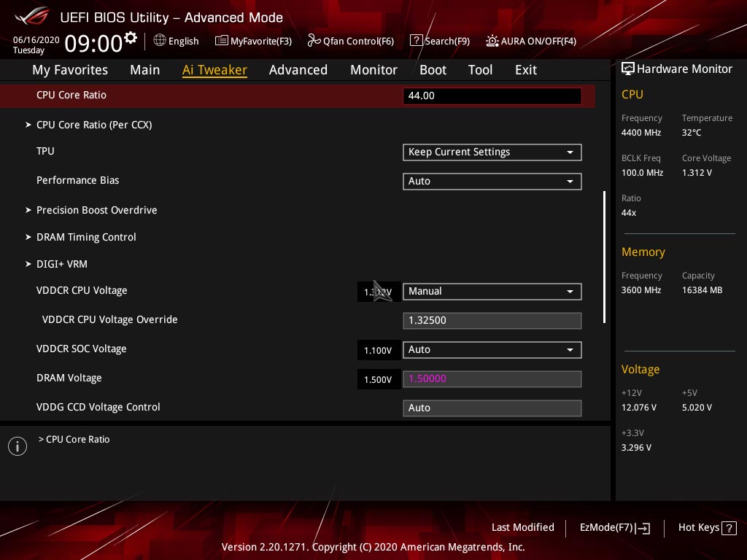Click the info circle icon
This screenshot has width=747, height=560.
click(18, 446)
